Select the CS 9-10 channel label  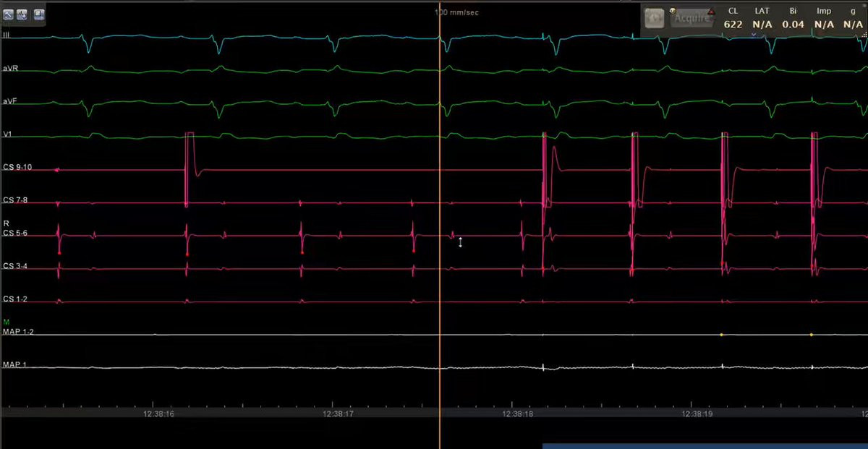tap(17, 167)
